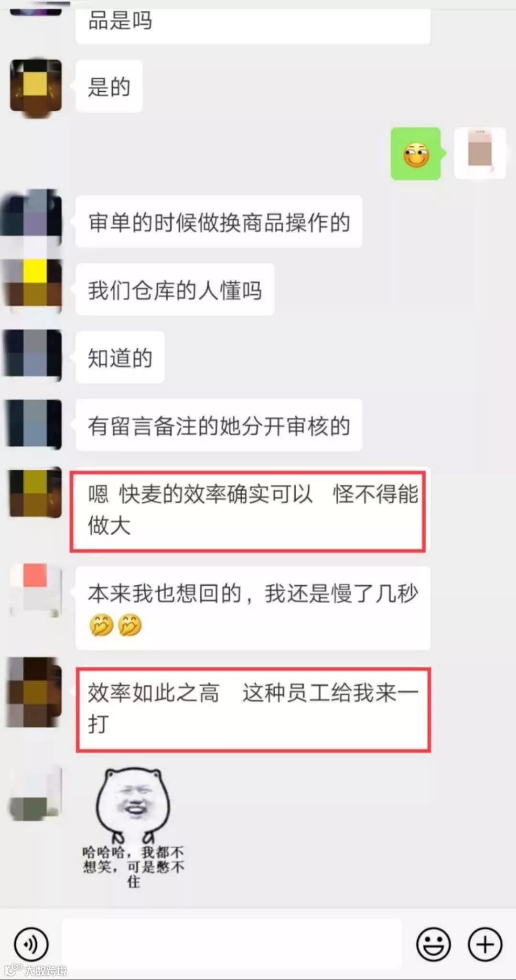Tap the '知道的' message bubble
This screenshot has width=516, height=980.
click(120, 357)
